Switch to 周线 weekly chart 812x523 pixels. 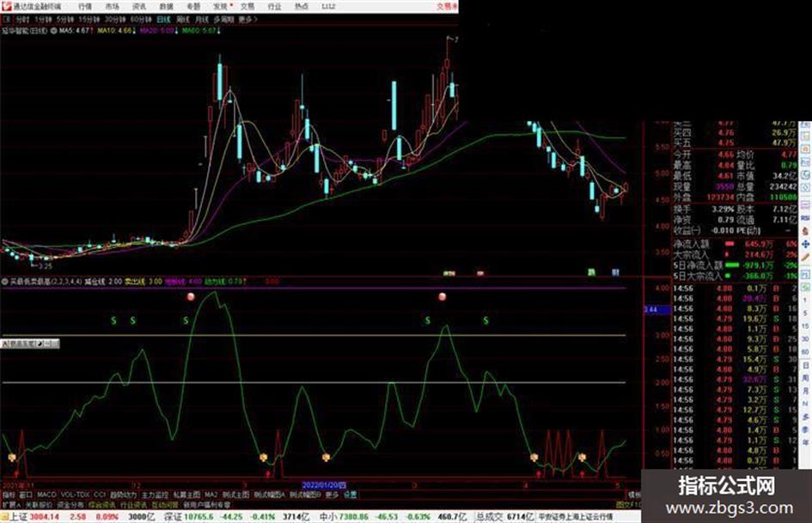pos(183,19)
